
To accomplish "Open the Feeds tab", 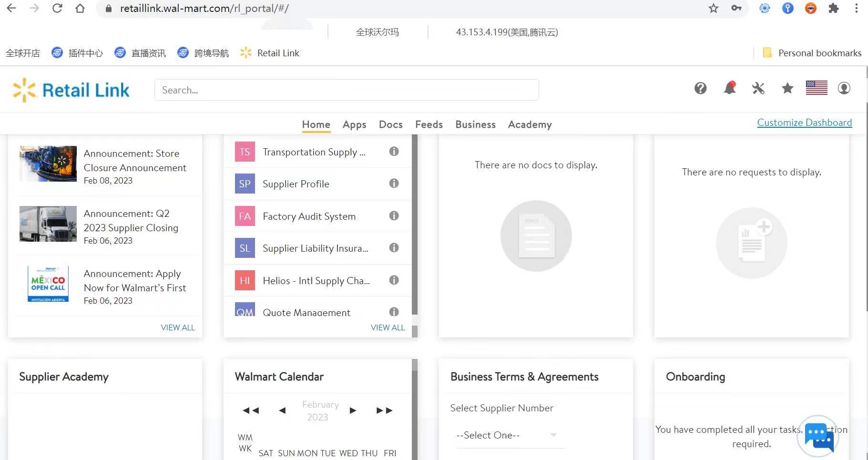I will pos(429,124).
